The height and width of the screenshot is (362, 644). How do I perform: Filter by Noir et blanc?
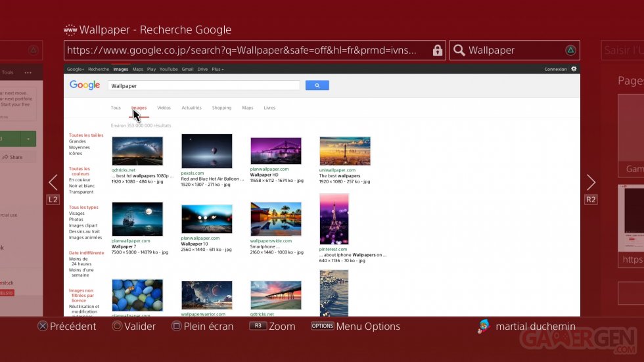tap(81, 186)
